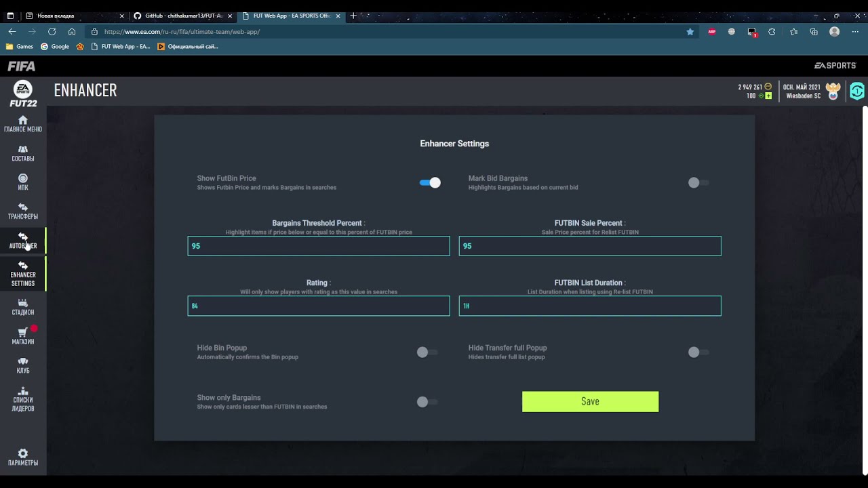Select Enhancer Settings in sidebar
The width and height of the screenshot is (868, 488).
(x=23, y=274)
